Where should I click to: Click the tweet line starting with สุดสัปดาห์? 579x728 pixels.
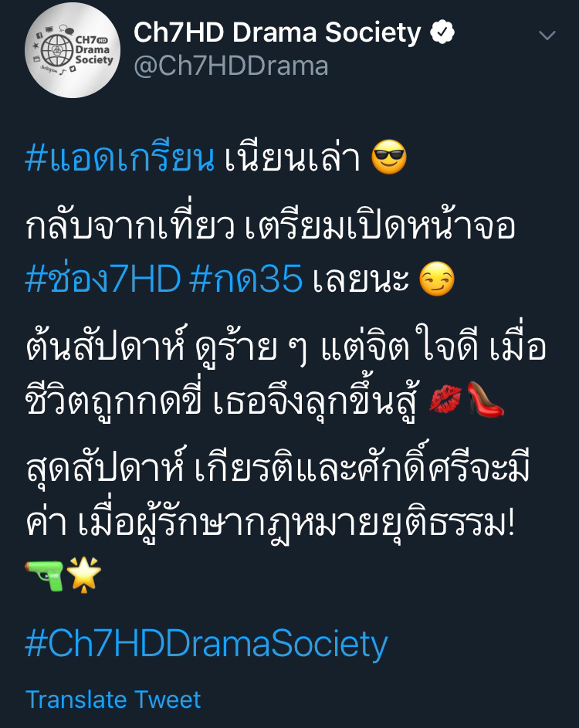(278, 468)
